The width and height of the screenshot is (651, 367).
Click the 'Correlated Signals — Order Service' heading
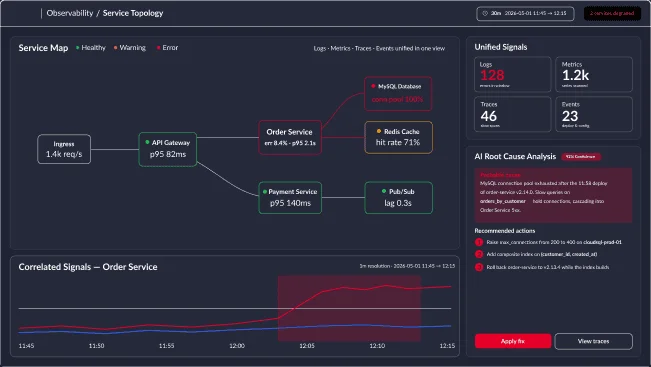88,267
